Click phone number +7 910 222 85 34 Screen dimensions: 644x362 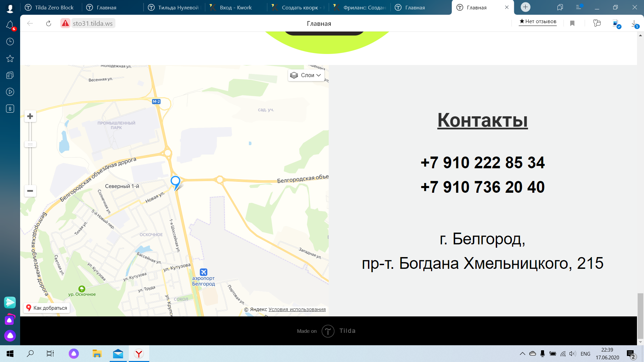(x=483, y=163)
